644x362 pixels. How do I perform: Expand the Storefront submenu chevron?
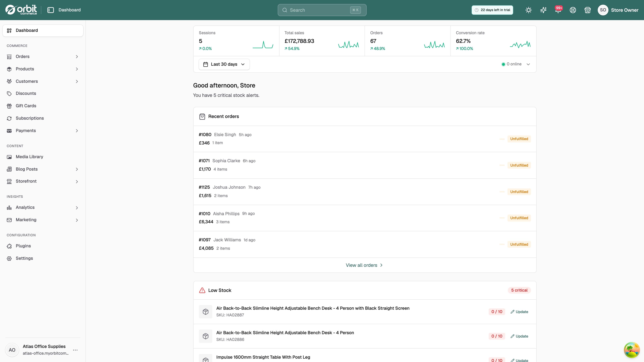pos(77,181)
